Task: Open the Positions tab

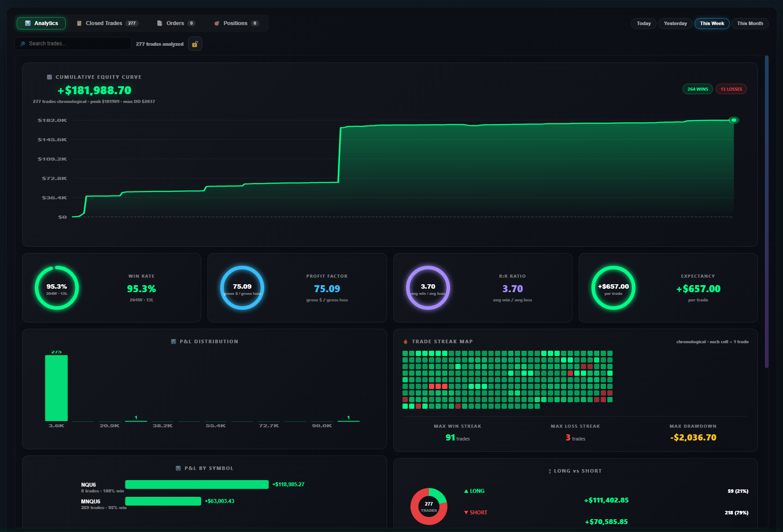Action: tap(236, 23)
